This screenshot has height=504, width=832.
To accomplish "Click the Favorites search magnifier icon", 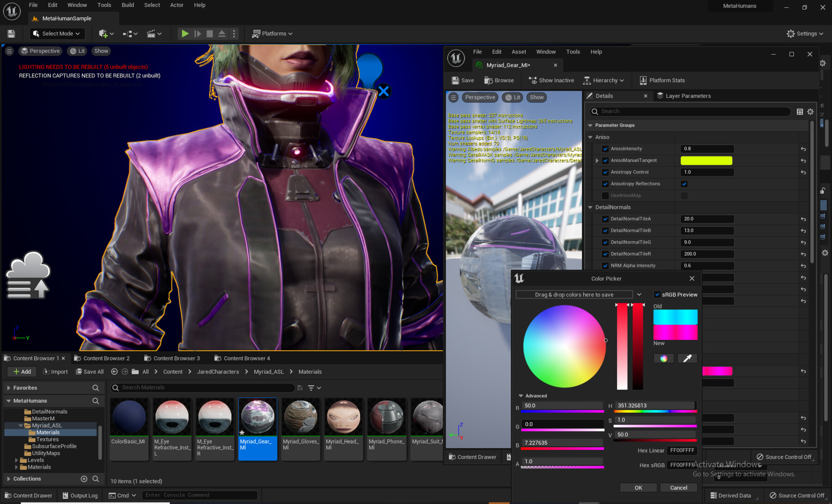I will tap(96, 388).
